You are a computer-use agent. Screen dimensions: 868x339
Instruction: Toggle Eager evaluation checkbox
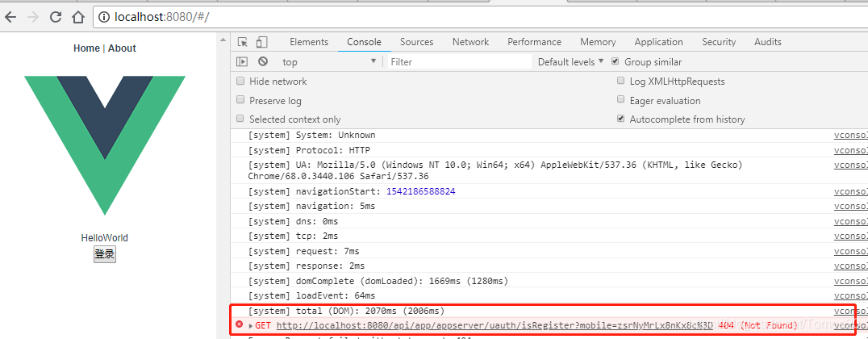620,100
